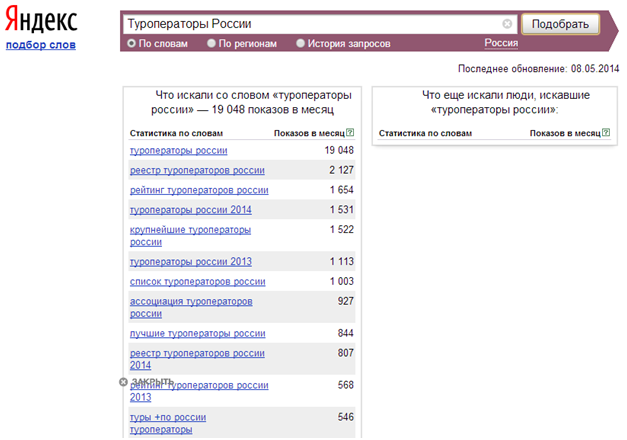Open the 'подбор слов' link
This screenshot has height=440, width=627.
(x=41, y=45)
